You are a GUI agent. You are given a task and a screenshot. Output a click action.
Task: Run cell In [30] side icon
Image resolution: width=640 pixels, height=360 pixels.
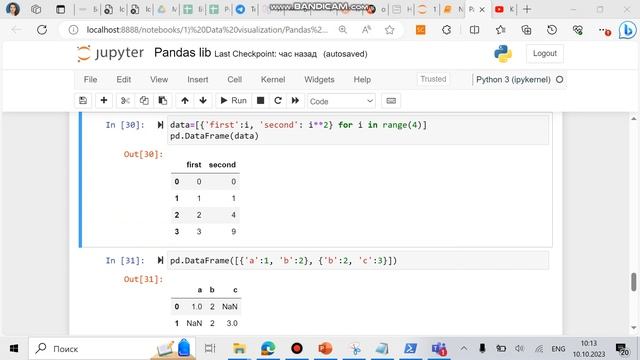[x=160, y=125]
